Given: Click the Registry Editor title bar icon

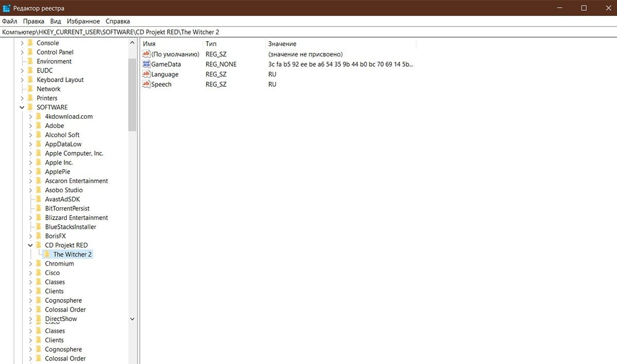Looking at the screenshot, I should 6,8.
